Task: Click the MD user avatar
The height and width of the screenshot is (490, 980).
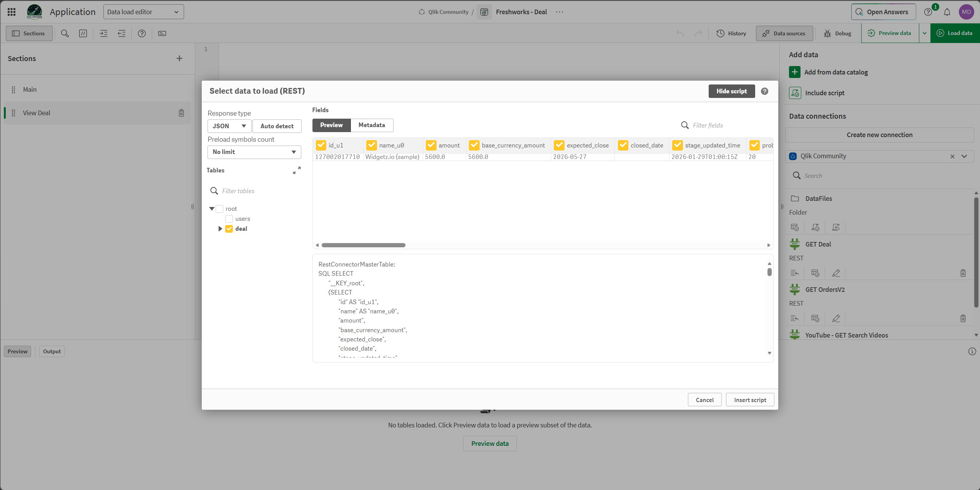Action: 967,12
